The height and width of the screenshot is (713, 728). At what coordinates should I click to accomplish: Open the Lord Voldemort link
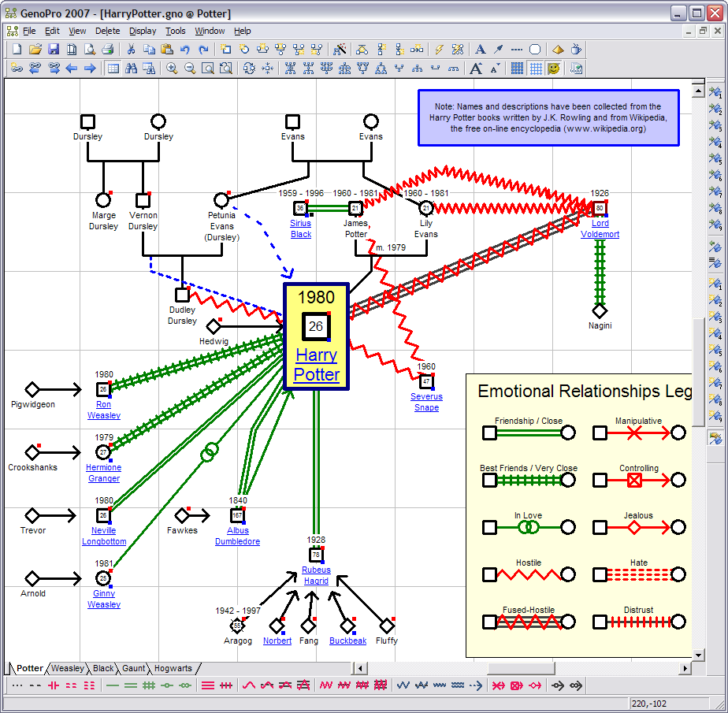pyautogui.click(x=600, y=228)
